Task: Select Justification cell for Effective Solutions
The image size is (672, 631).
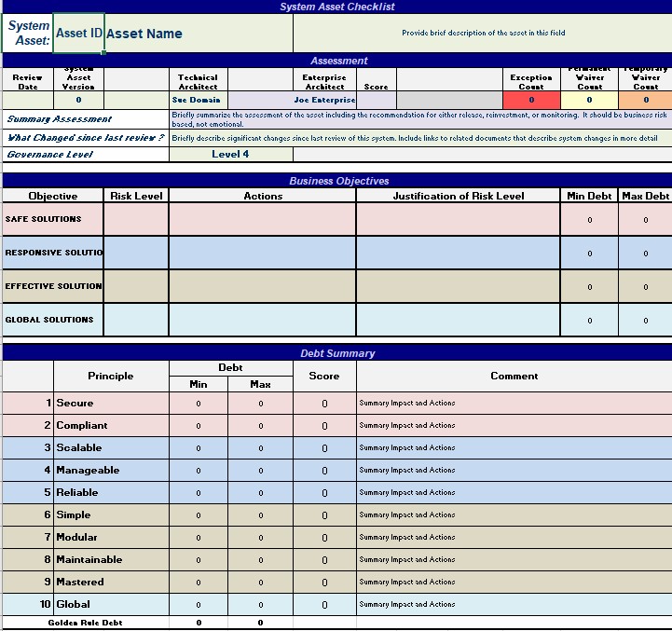Action: tap(458, 286)
